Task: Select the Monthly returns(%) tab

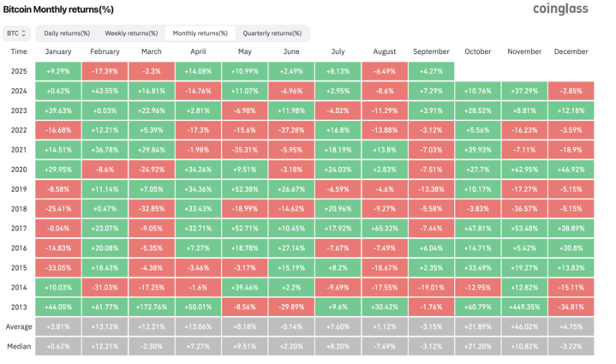Action: pos(200,33)
